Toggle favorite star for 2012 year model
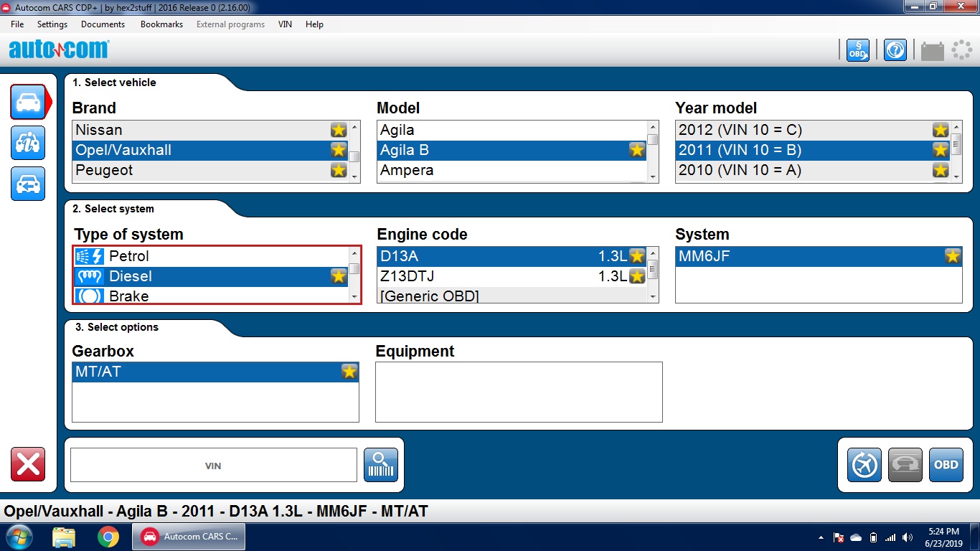The image size is (980, 551). (x=941, y=130)
